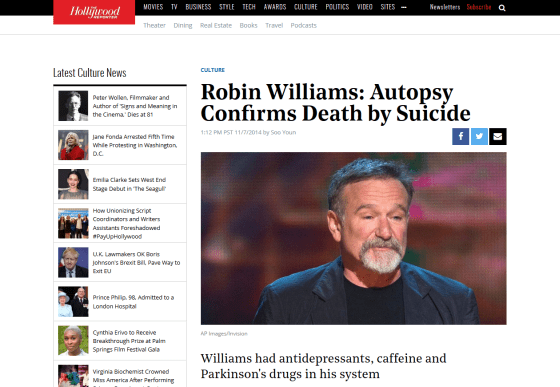The height and width of the screenshot is (387, 560).
Task: Open the Real Estate subsection
Action: pyautogui.click(x=216, y=25)
